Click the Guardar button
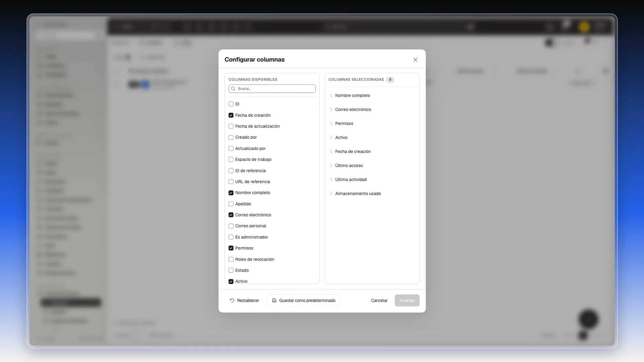Viewport: 644px width, 362px height. [x=407, y=301]
